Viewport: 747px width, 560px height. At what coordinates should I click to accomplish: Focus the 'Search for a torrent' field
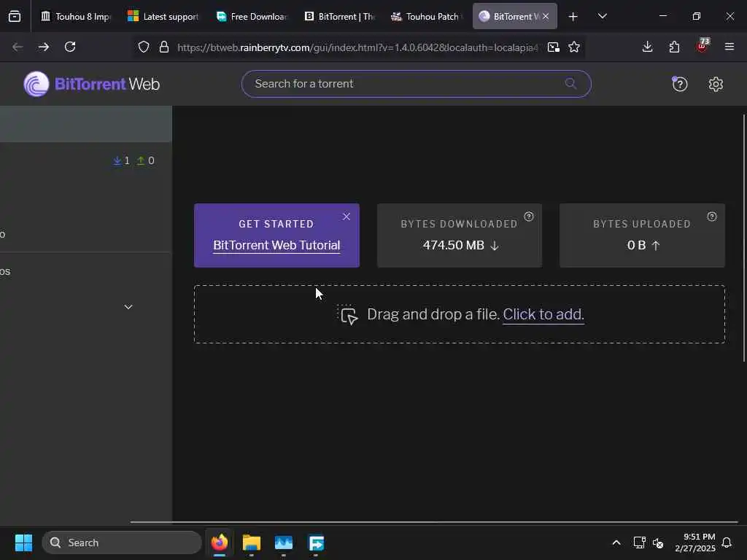(x=416, y=84)
